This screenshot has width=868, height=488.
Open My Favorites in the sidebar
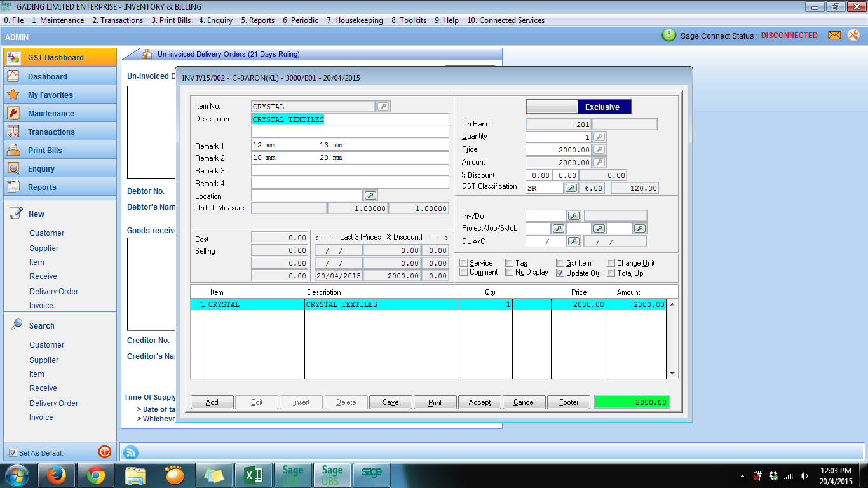click(x=60, y=95)
